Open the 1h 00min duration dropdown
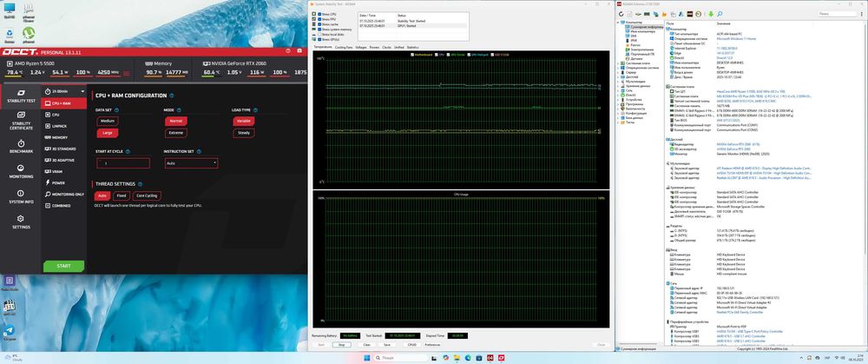The image size is (868, 364). (65, 91)
